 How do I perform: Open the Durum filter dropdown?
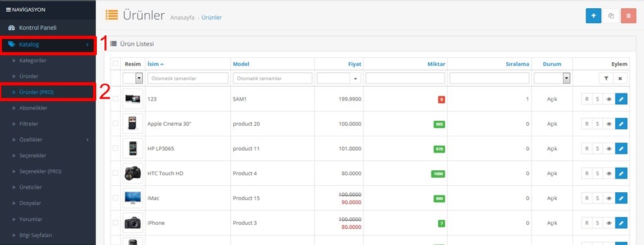[552, 79]
